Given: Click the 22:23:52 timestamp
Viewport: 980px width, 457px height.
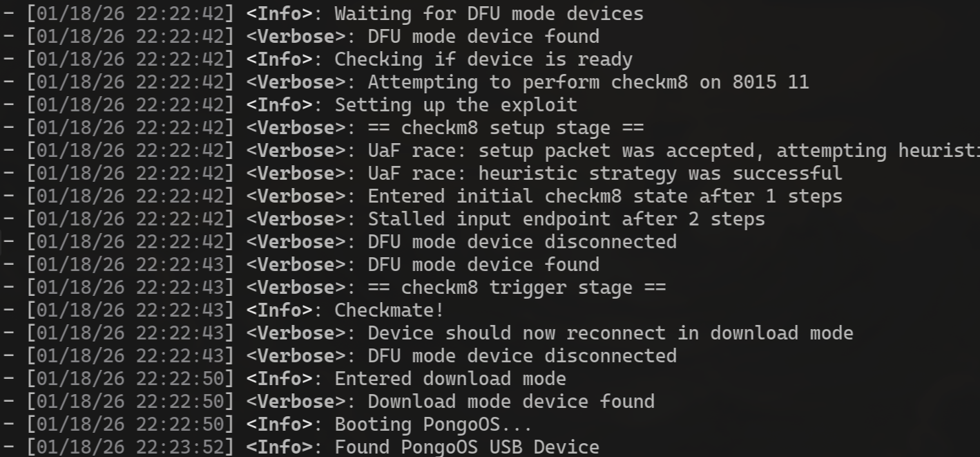Looking at the screenshot, I should [x=180, y=447].
